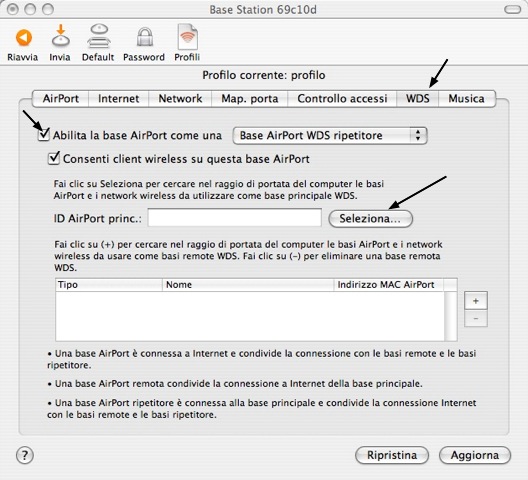Toggle Consenti client wireless checkbox

(54, 158)
